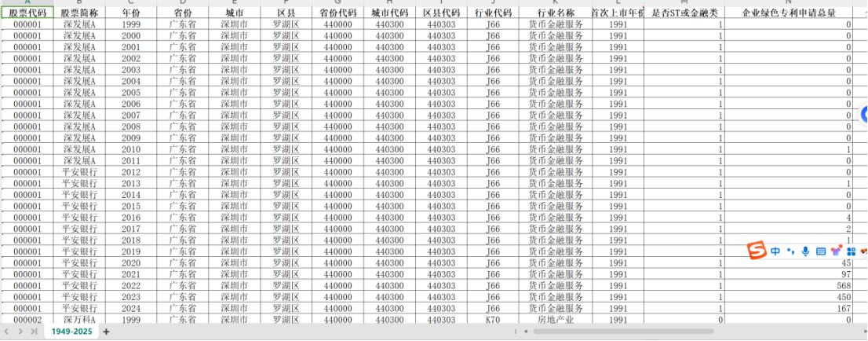Viewport: 868px width, 341px height.
Task: Click the year 2018 cell
Action: (x=130, y=240)
